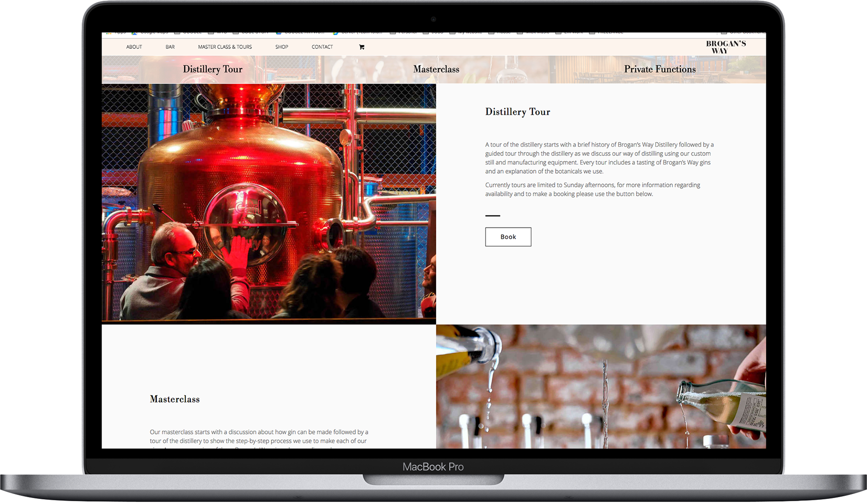The image size is (867, 504).
Task: Click the Brogan's Way logo
Action: click(726, 47)
